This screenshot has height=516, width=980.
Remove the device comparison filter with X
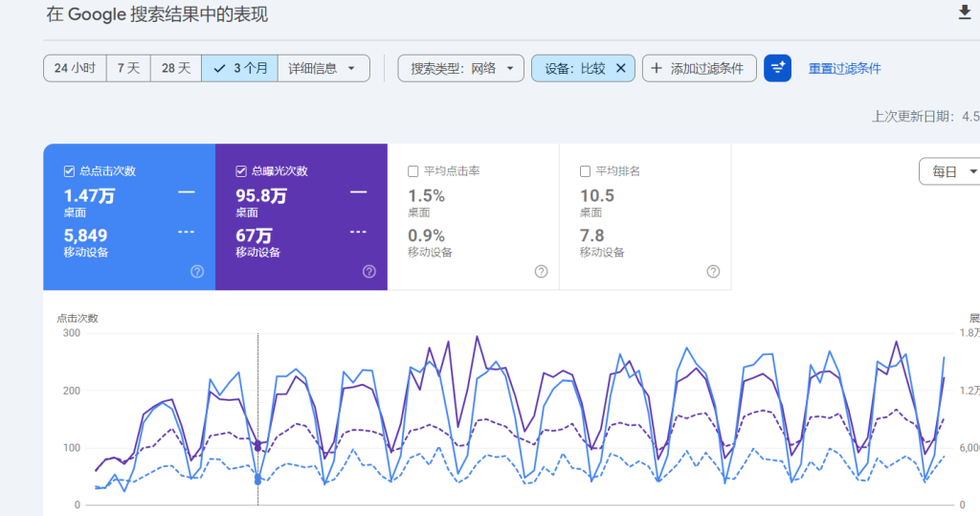click(x=620, y=68)
